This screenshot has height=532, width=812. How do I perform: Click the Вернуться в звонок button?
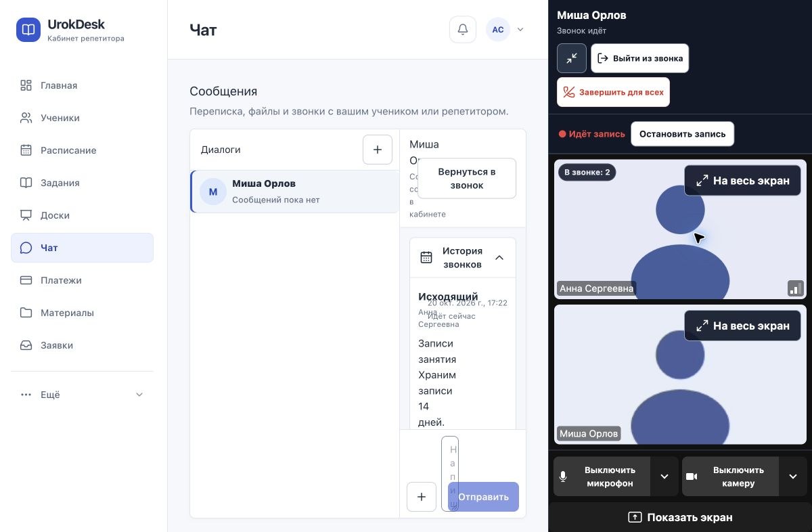467,179
